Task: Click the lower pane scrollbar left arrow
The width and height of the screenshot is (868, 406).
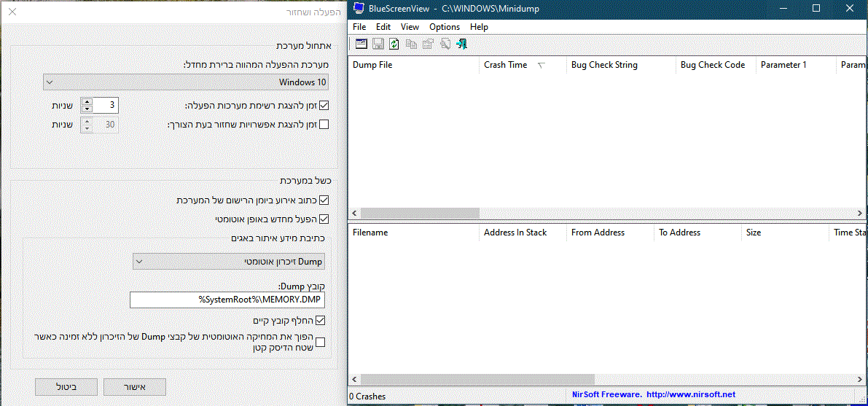Action: point(354,380)
